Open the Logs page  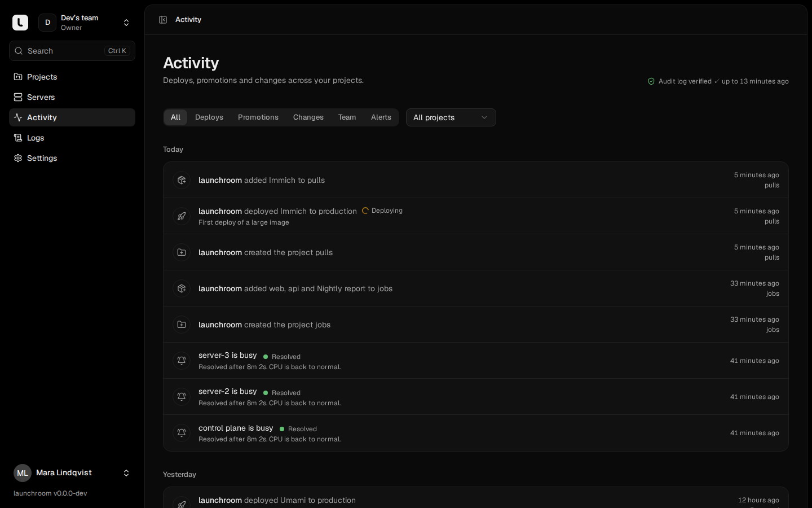click(x=72, y=138)
